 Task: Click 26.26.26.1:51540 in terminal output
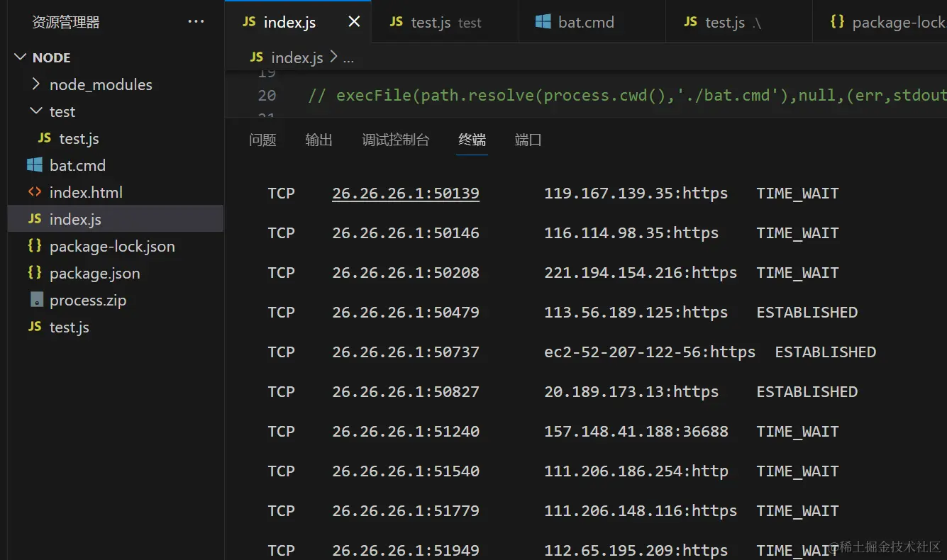point(406,471)
